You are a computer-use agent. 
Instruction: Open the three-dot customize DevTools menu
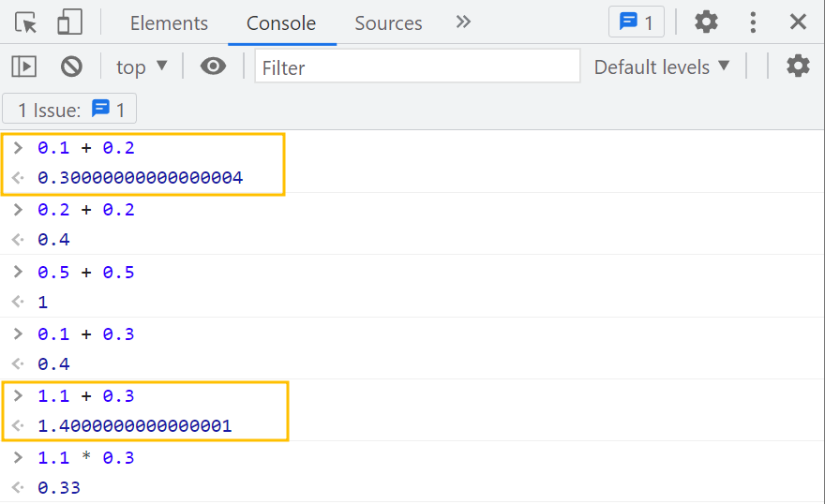(x=753, y=22)
